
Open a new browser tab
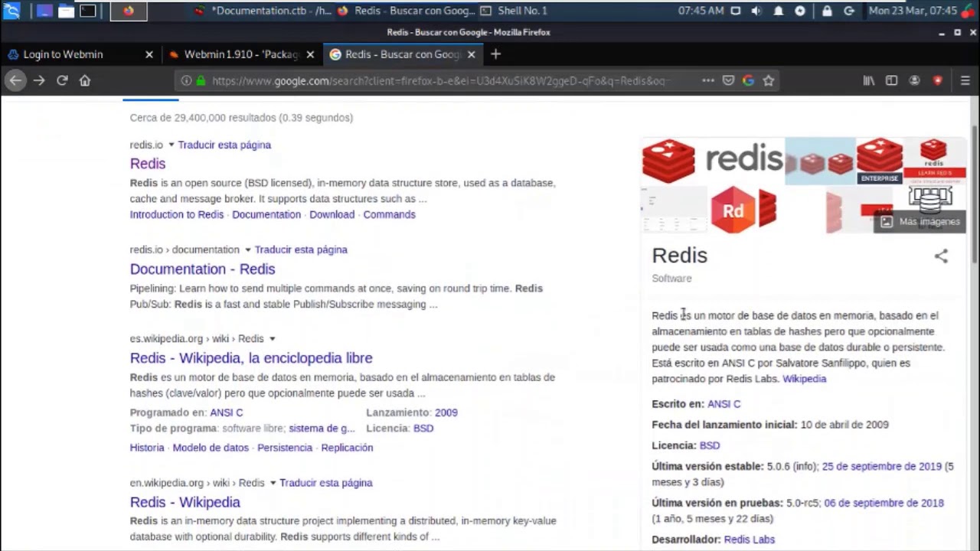tap(495, 54)
